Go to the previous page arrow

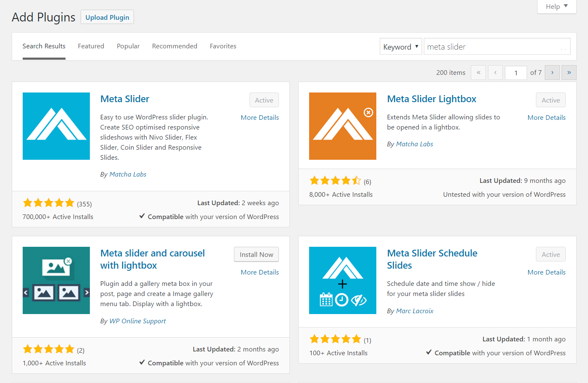click(495, 72)
